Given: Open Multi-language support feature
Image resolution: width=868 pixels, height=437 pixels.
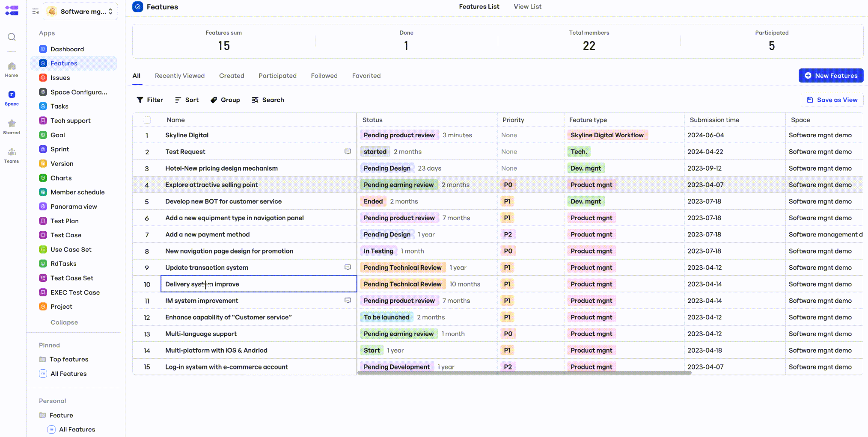Looking at the screenshot, I should click(x=201, y=334).
